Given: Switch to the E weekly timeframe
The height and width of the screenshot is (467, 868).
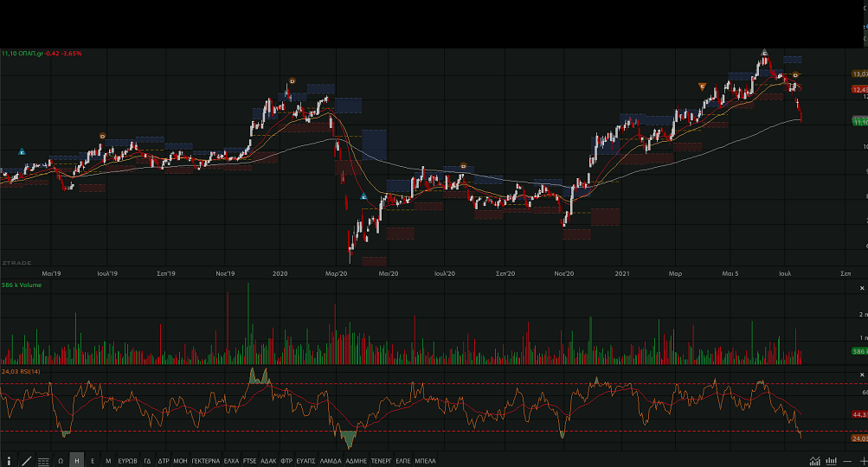Looking at the screenshot, I should coord(93,461).
